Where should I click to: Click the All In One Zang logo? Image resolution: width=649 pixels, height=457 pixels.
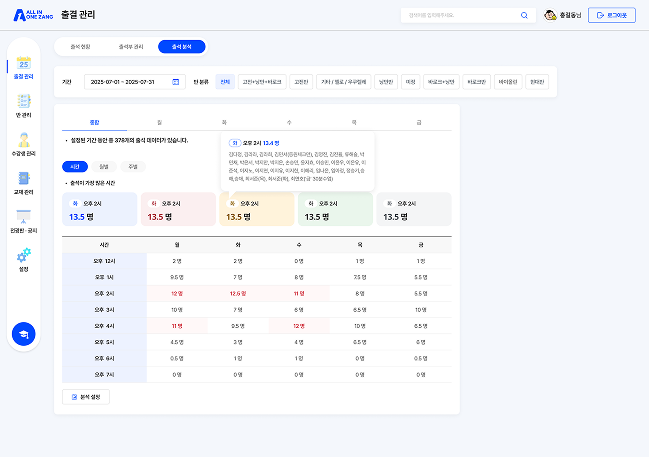[33, 15]
